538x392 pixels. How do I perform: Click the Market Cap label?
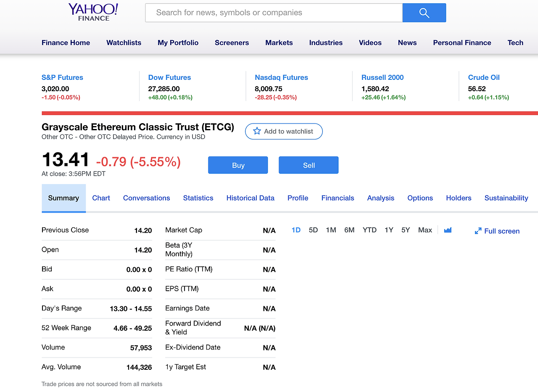click(184, 230)
